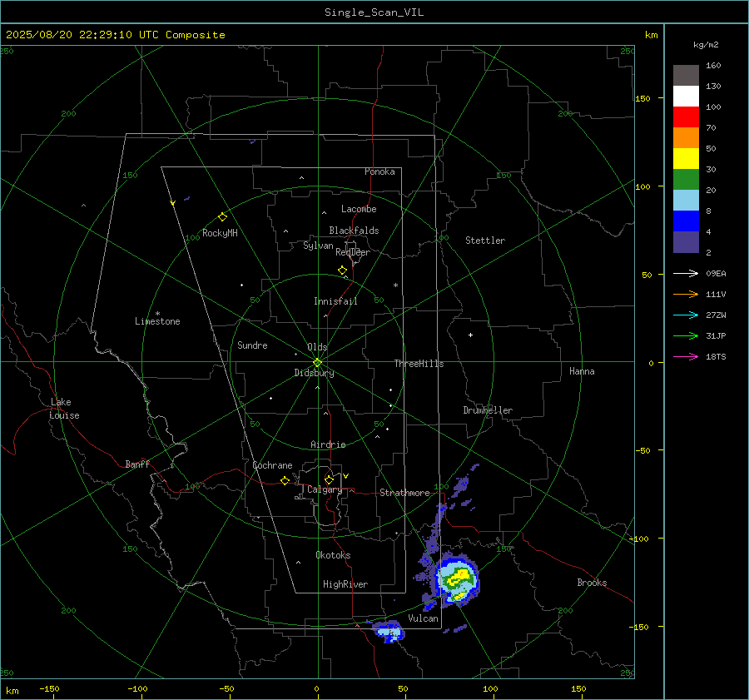Screen dimensions: 749x700
Task: Click the Single_Scan_VIL title
Action: (x=374, y=12)
